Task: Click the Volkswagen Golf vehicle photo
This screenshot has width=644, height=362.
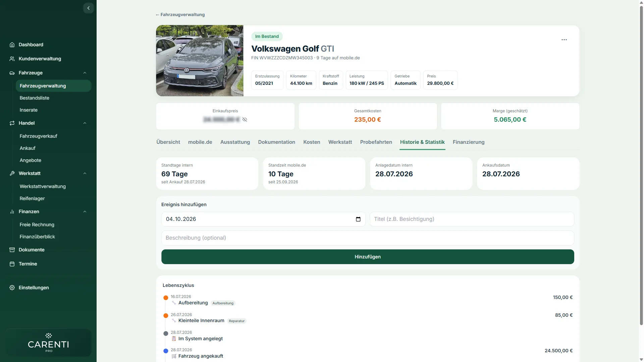Action: pyautogui.click(x=200, y=61)
